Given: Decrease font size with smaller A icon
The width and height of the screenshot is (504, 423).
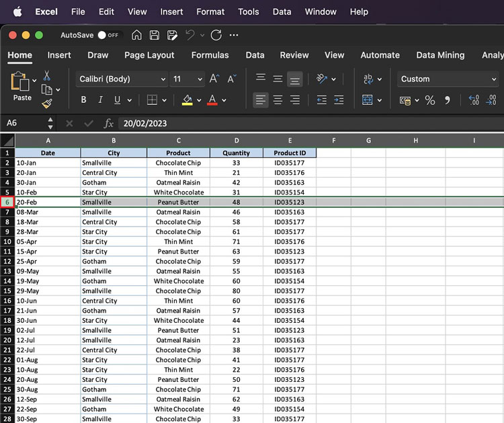Looking at the screenshot, I should 232,79.
